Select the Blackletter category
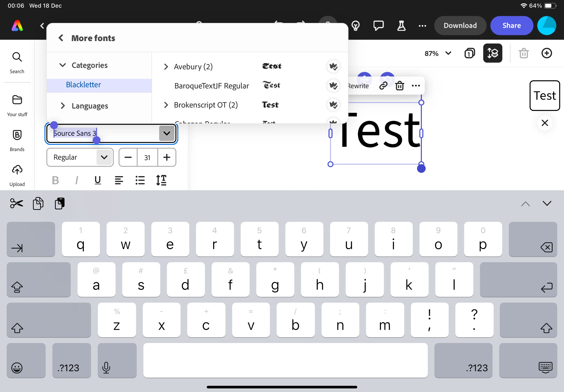Screen dimensions: 564x392 click(x=83, y=85)
